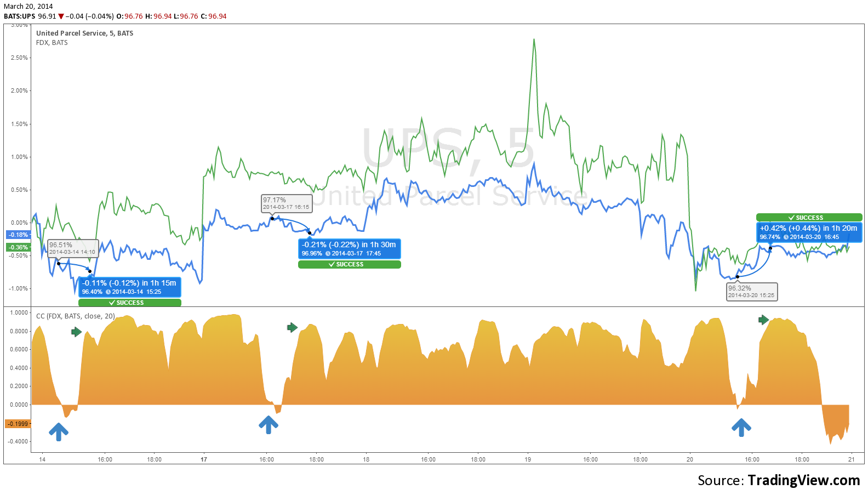Click date label 20 on the time axis

pyautogui.click(x=690, y=459)
